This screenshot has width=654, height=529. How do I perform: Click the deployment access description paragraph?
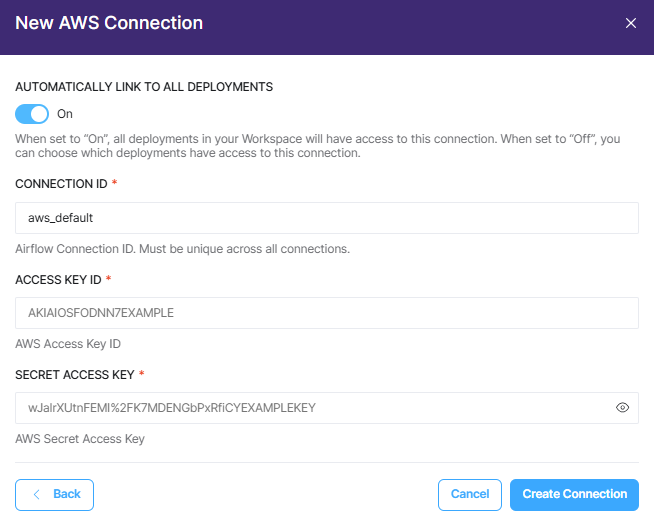pyautogui.click(x=318, y=146)
